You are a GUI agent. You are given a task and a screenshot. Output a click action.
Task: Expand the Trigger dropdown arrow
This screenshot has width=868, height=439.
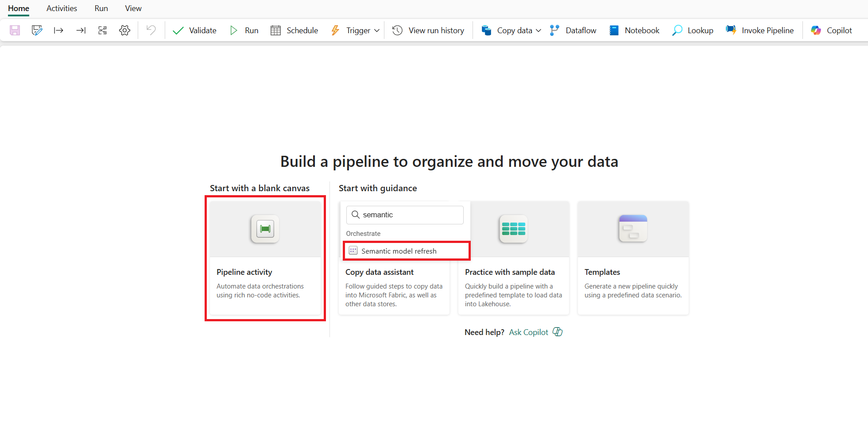pyautogui.click(x=377, y=31)
